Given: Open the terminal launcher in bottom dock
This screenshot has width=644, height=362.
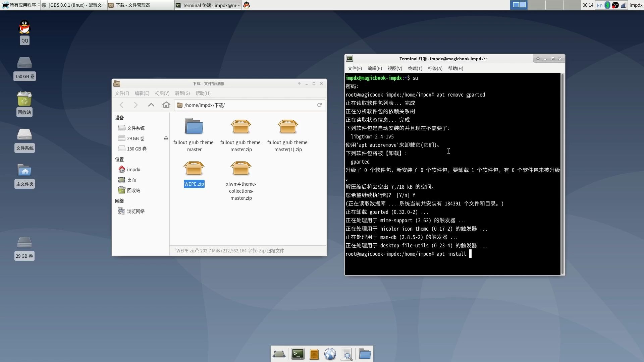Looking at the screenshot, I should pyautogui.click(x=298, y=354).
